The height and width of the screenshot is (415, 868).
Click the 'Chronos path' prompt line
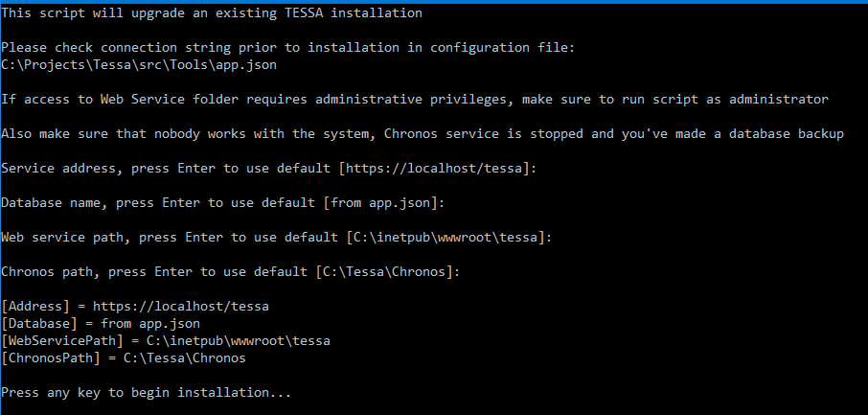tap(231, 272)
